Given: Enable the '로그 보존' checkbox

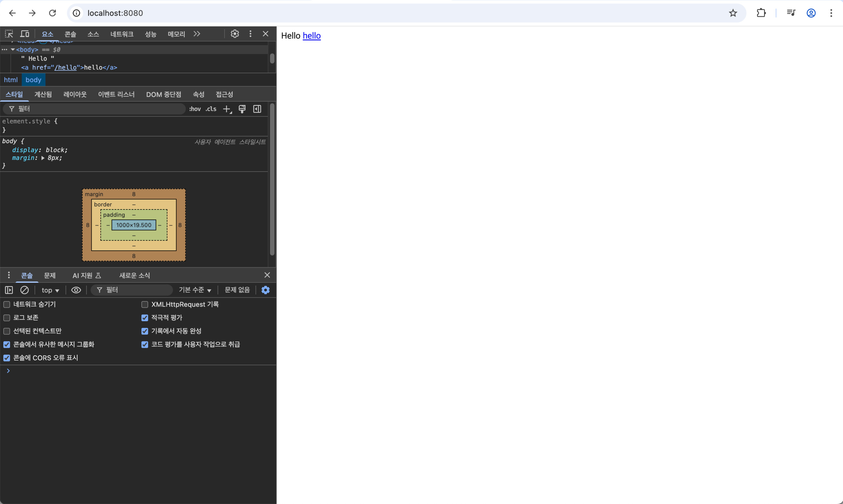Looking at the screenshot, I should click(7, 318).
